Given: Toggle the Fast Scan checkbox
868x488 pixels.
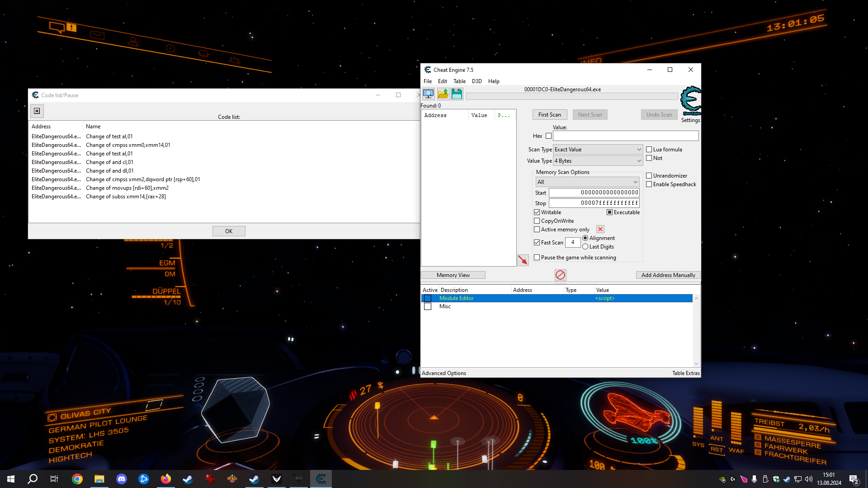Looking at the screenshot, I should pyautogui.click(x=537, y=243).
